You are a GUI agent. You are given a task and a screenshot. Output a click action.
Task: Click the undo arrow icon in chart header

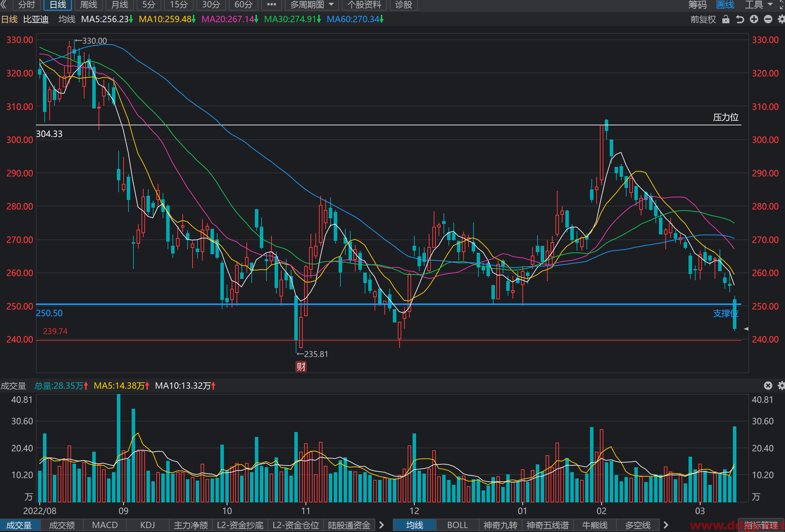[x=740, y=19]
